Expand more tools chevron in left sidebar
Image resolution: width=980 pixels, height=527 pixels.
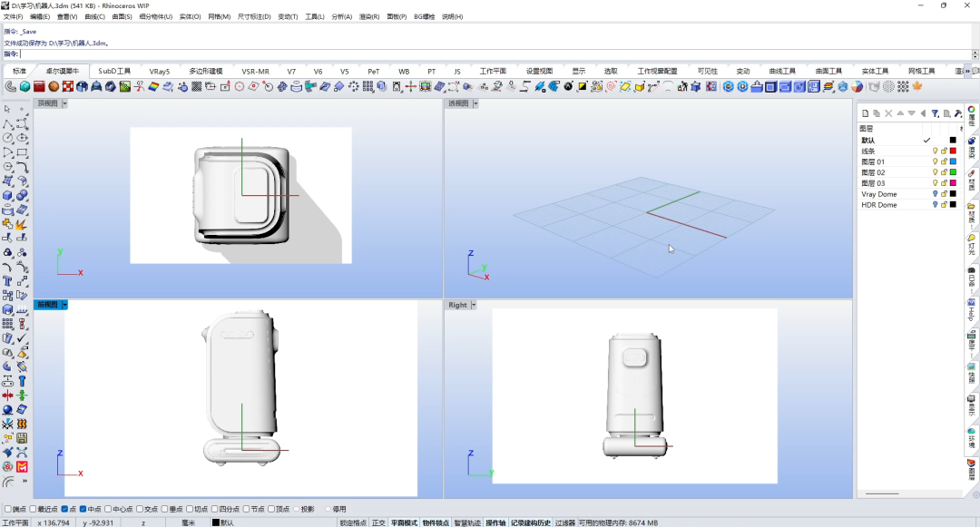point(24,482)
